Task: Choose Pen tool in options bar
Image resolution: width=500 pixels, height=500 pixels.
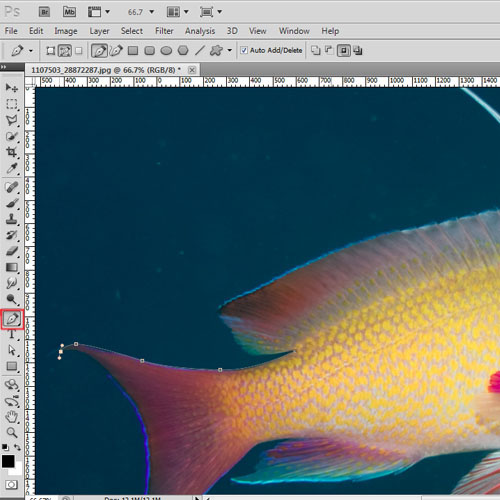Action: (x=99, y=51)
